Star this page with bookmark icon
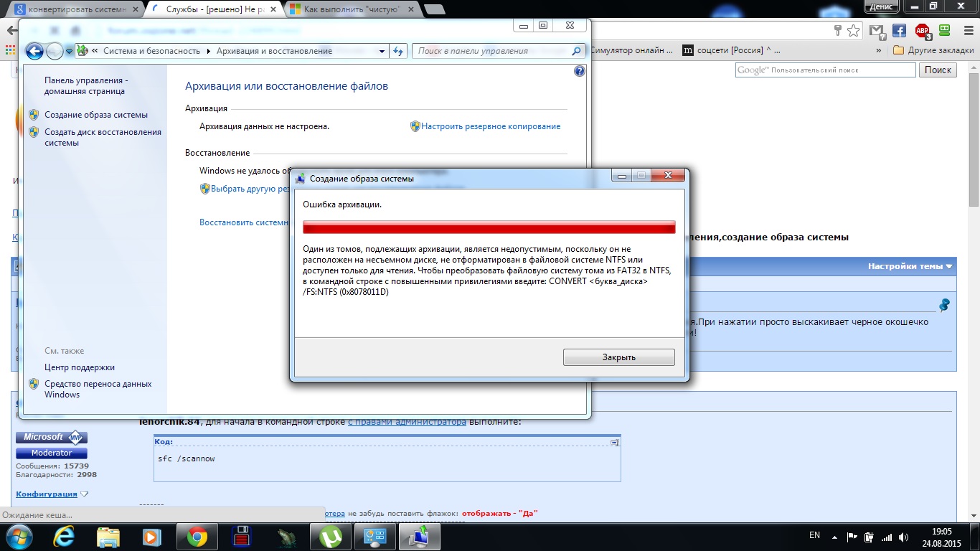Viewport: 980px width, 551px height. pyautogui.click(x=853, y=30)
